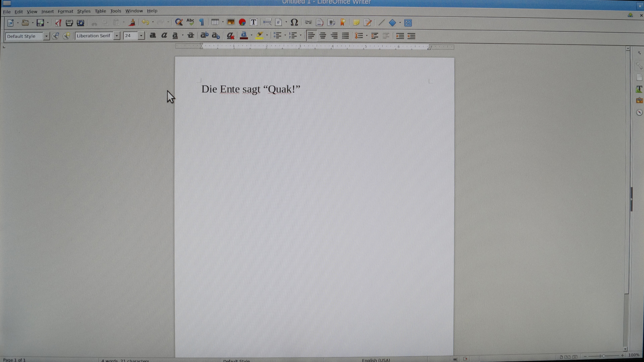The width and height of the screenshot is (644, 362).
Task: Open the Format menu
Action: tap(65, 11)
